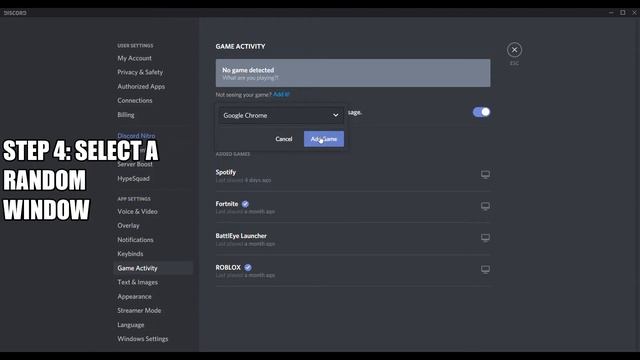640x360 pixels.
Task: Open Streamer Mode settings
Action: 139,310
